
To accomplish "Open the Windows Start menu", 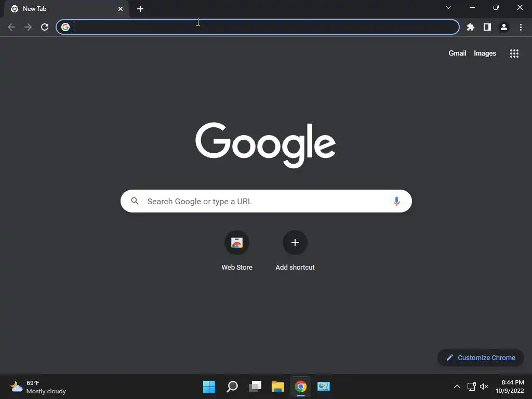I will click(209, 387).
